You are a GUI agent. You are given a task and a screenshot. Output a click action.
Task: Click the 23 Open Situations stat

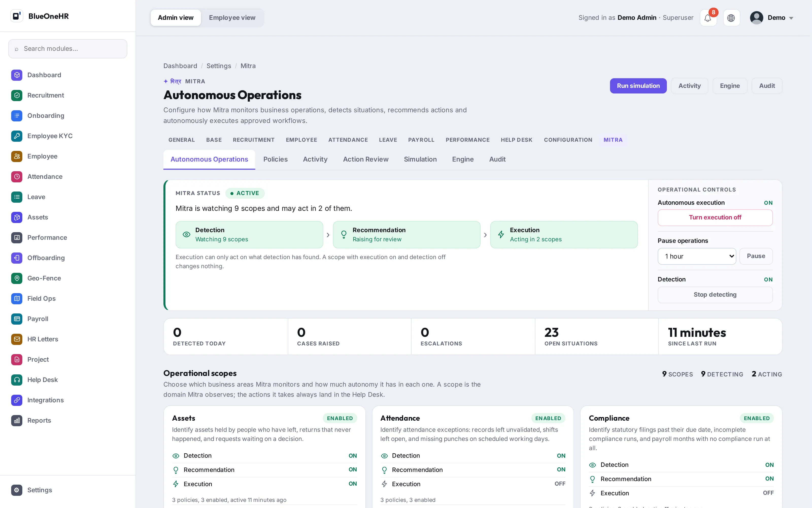click(x=597, y=336)
